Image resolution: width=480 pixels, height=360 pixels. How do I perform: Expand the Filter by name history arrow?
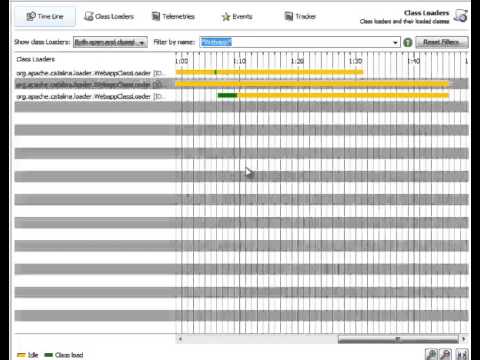coord(395,43)
